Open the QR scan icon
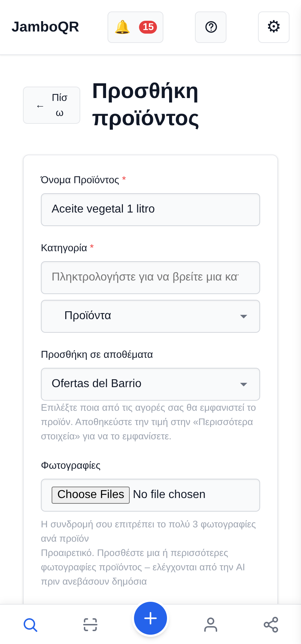The height and width of the screenshot is (644, 301). [90, 625]
